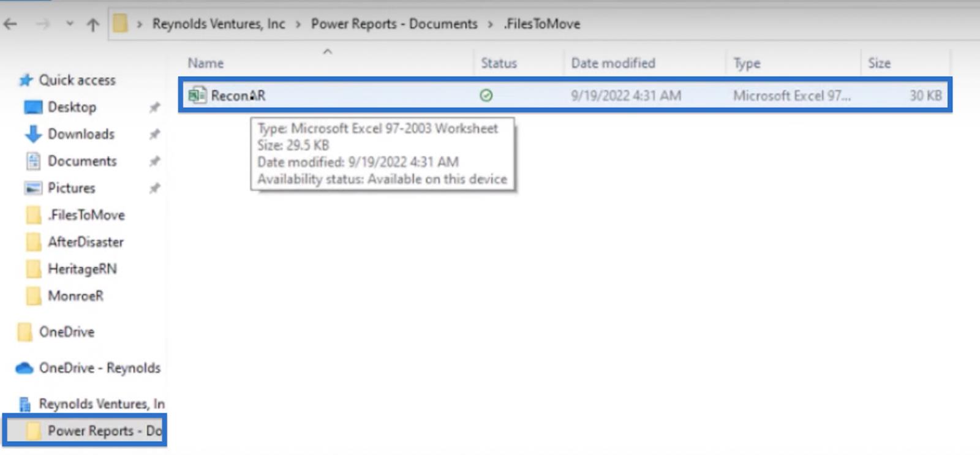The image size is (980, 455).
Task: Open Desktop in Quick access
Action: [x=72, y=107]
